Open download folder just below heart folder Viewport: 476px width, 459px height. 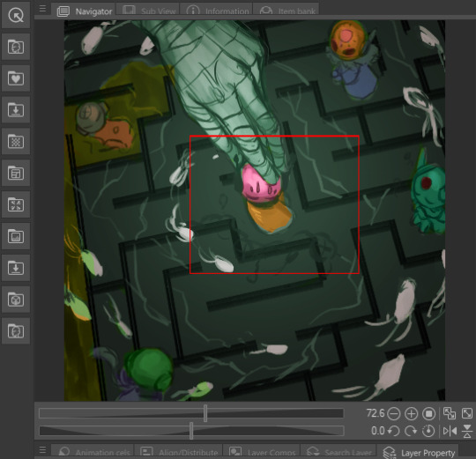click(16, 110)
